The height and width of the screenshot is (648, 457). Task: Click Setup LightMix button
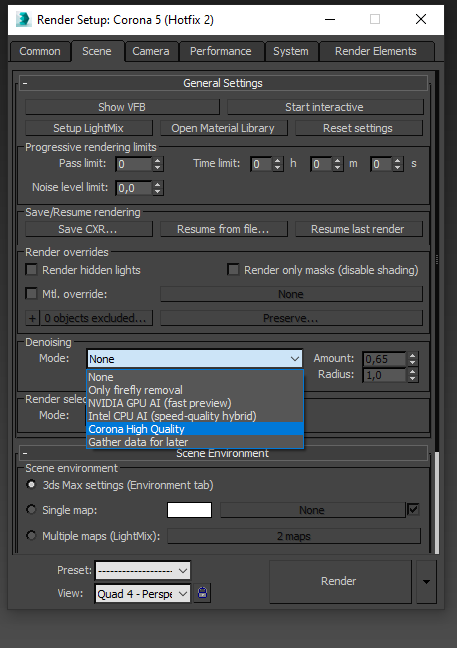(89, 128)
